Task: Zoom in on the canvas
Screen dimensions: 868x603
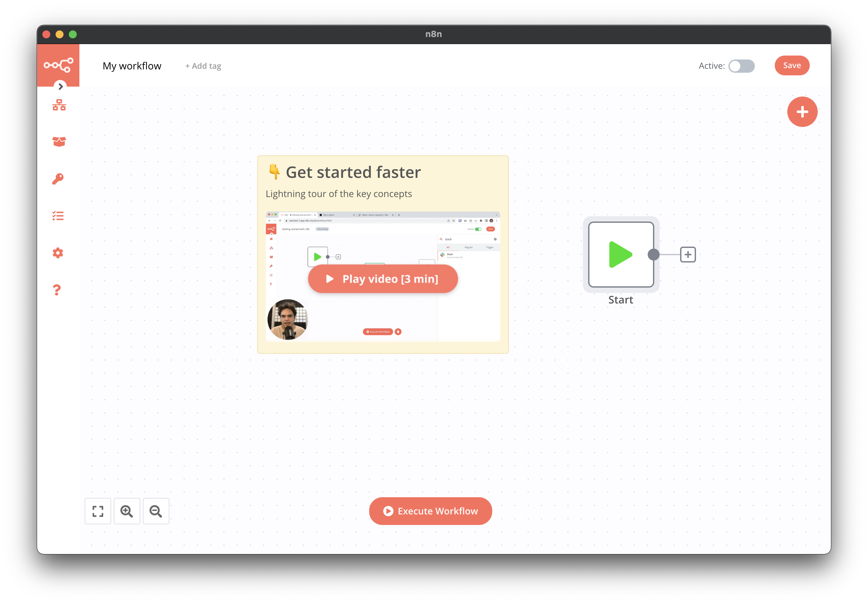Action: (x=127, y=511)
